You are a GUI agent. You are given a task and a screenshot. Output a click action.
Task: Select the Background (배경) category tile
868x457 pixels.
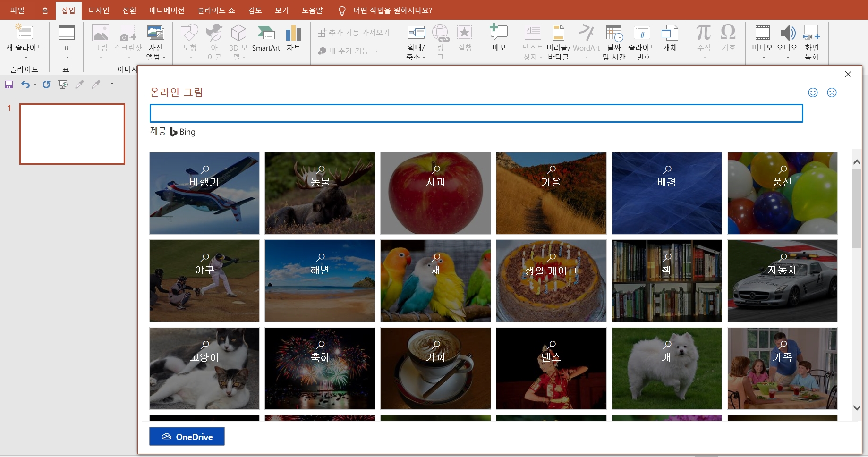667,193
